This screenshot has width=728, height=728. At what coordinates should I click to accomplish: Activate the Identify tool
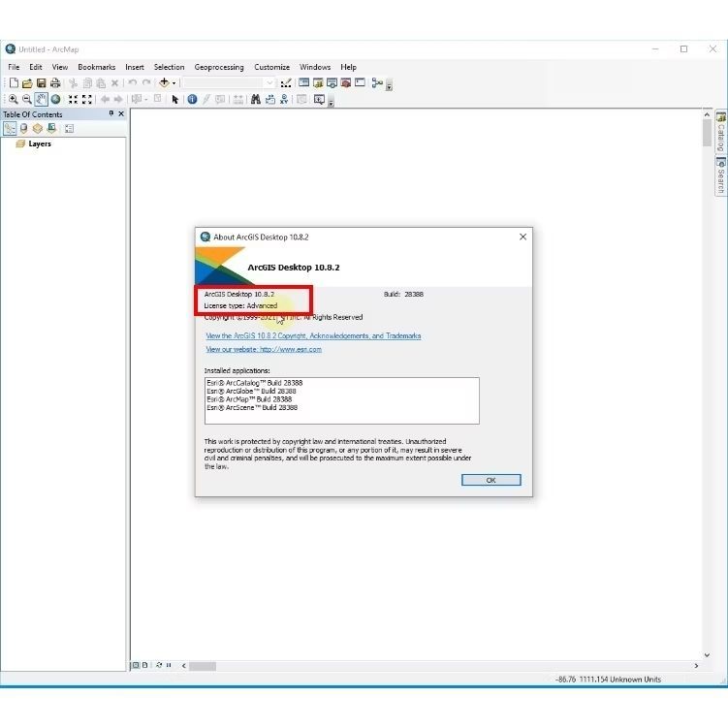tap(192, 99)
